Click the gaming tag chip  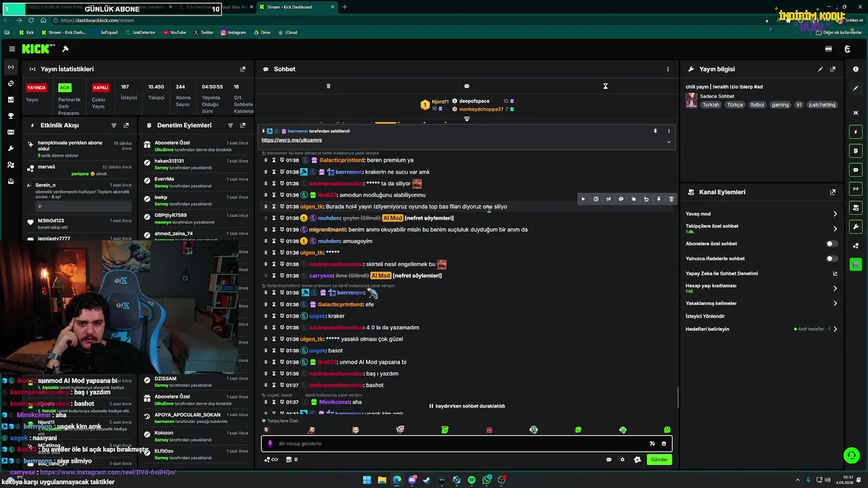(780, 105)
